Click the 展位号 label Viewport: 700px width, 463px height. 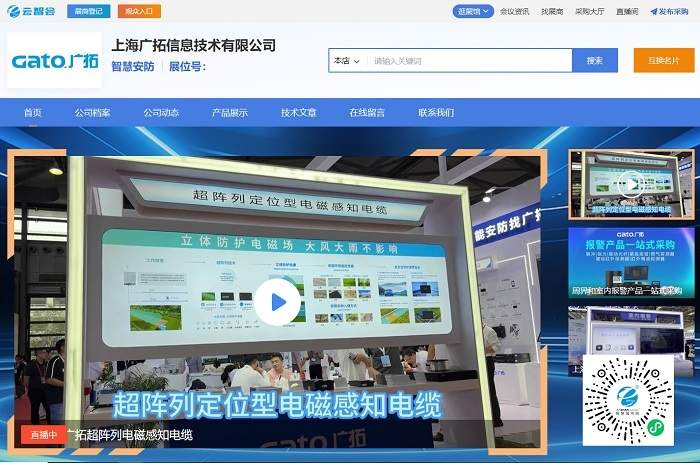(187, 67)
